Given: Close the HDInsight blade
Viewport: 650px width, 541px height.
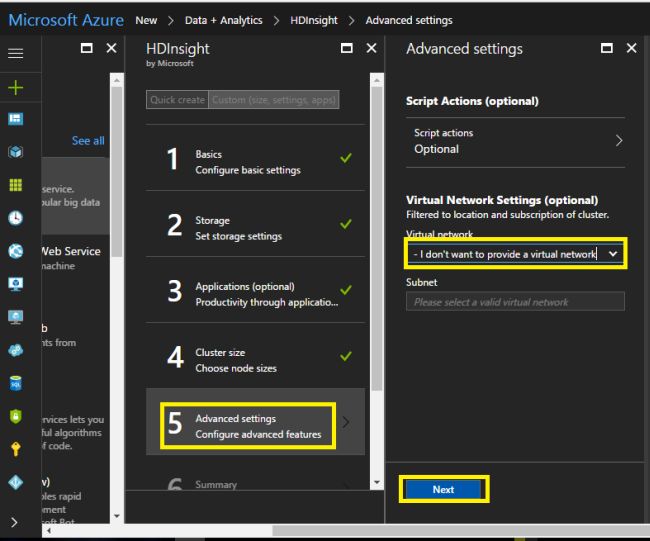Looking at the screenshot, I should click(371, 49).
